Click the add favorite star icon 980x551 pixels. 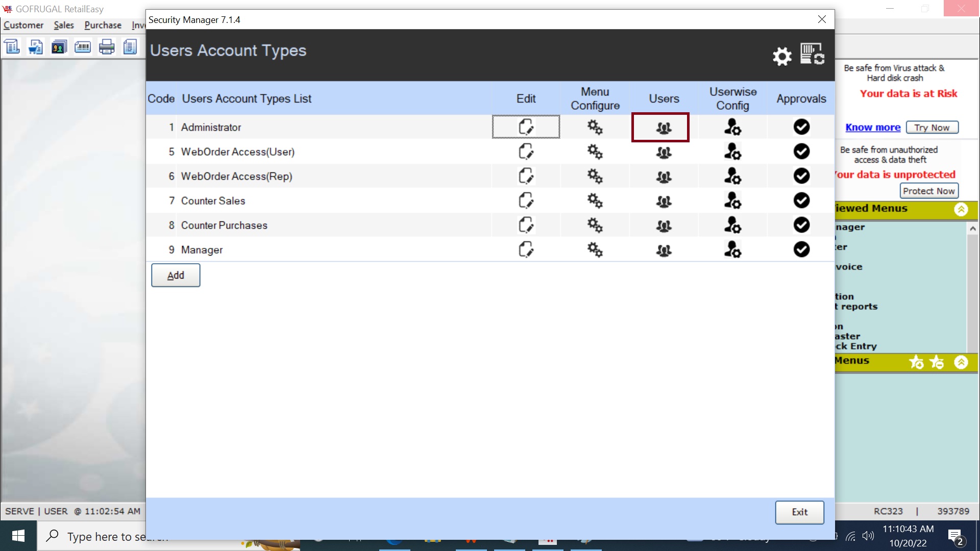click(916, 362)
